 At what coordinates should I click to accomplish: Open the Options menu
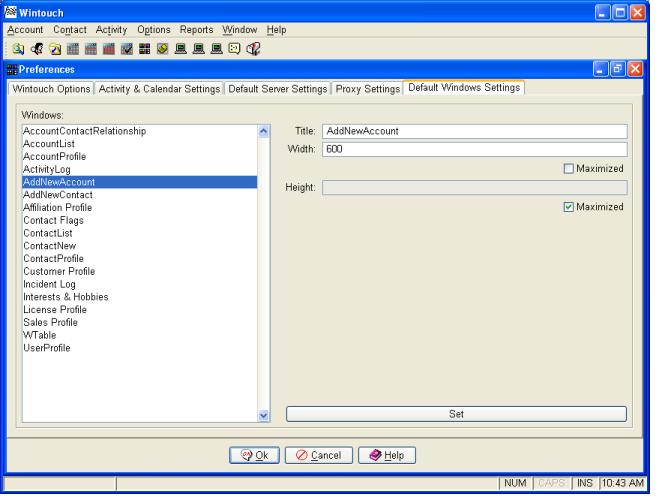pos(154,30)
